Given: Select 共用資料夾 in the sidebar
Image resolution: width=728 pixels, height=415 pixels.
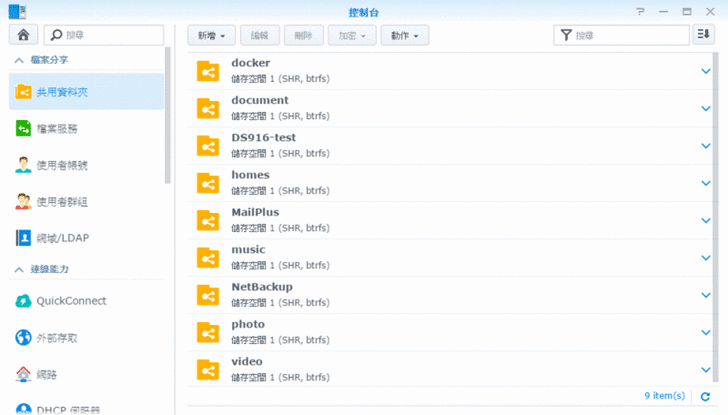Looking at the screenshot, I should 86,91.
